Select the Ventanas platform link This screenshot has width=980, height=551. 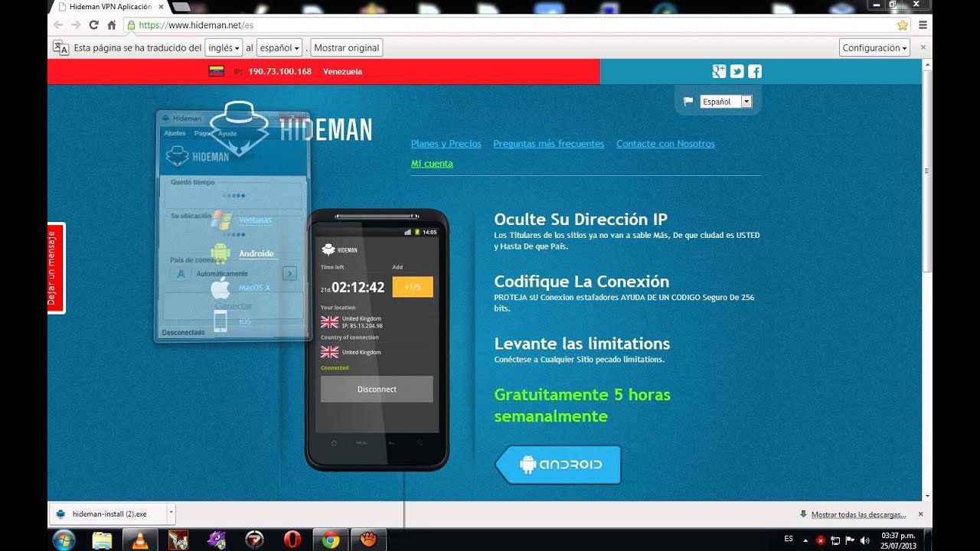[x=255, y=220]
